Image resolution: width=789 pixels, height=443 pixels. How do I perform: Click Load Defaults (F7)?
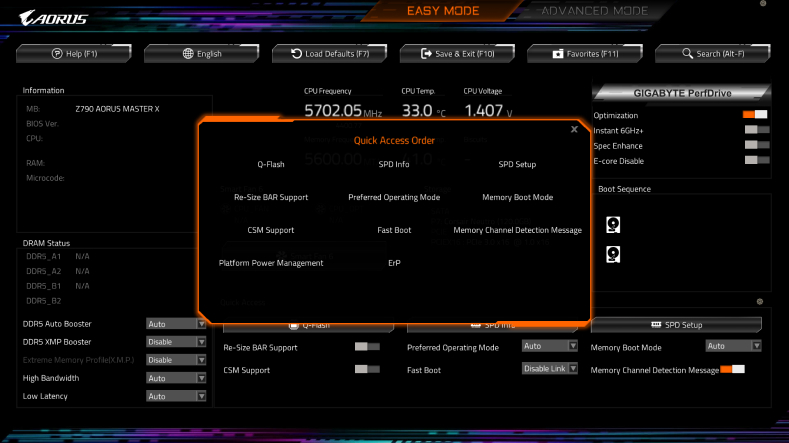[x=329, y=53]
